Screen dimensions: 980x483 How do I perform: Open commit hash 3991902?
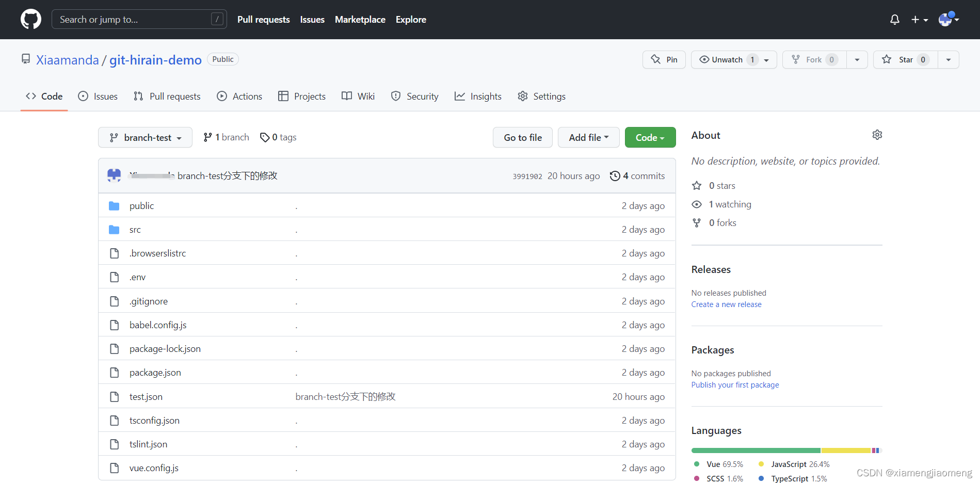pyautogui.click(x=527, y=176)
